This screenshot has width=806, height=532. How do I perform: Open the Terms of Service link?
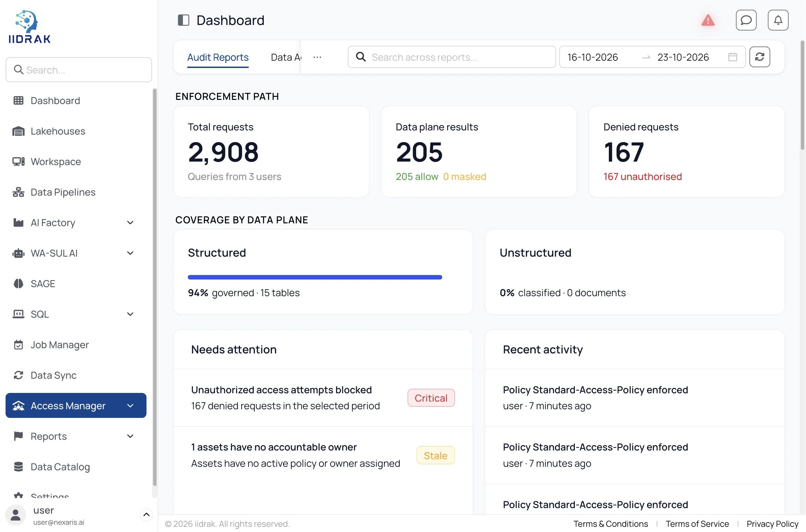(x=697, y=524)
